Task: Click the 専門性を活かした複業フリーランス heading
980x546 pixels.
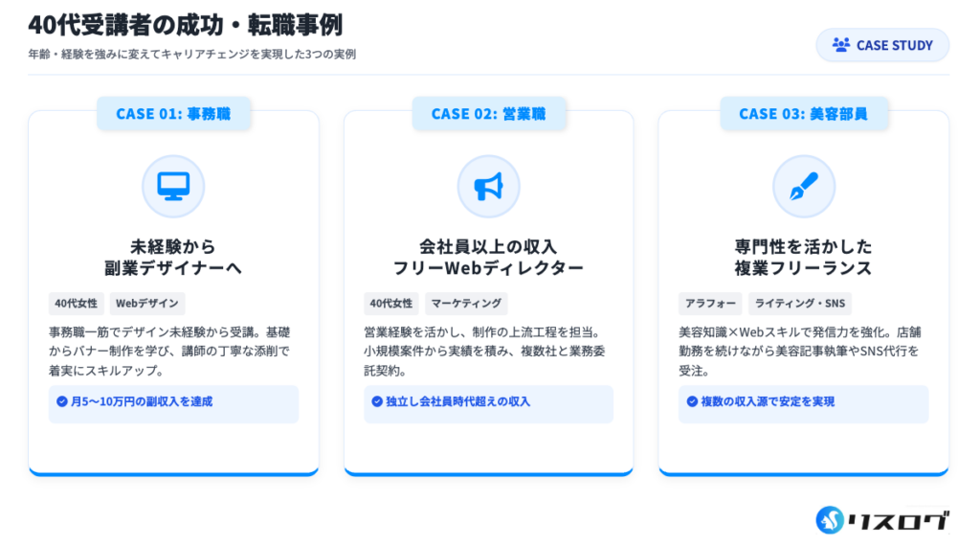Action: [x=803, y=257]
